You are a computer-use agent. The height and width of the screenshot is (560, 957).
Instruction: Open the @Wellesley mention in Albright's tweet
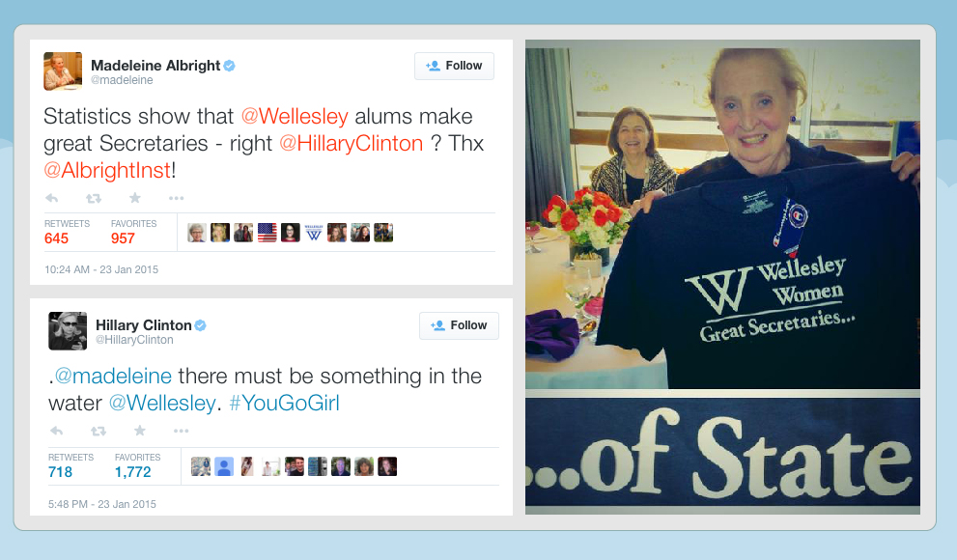tap(295, 116)
